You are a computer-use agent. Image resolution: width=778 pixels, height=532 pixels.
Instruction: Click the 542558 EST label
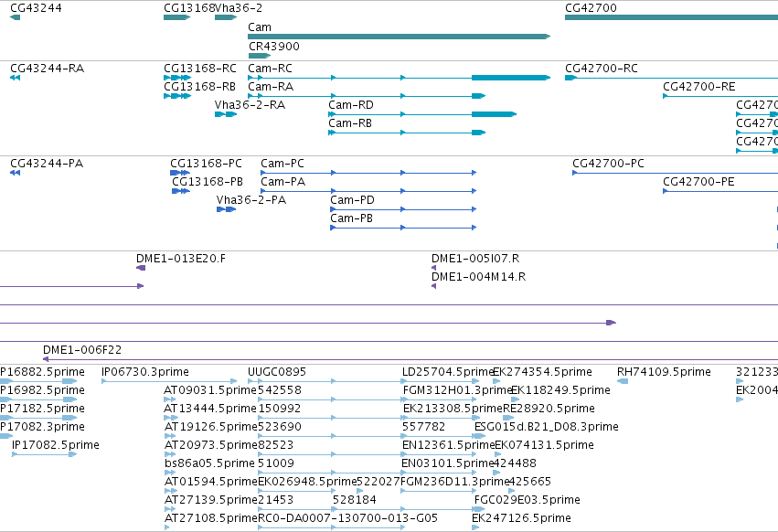pyautogui.click(x=280, y=390)
